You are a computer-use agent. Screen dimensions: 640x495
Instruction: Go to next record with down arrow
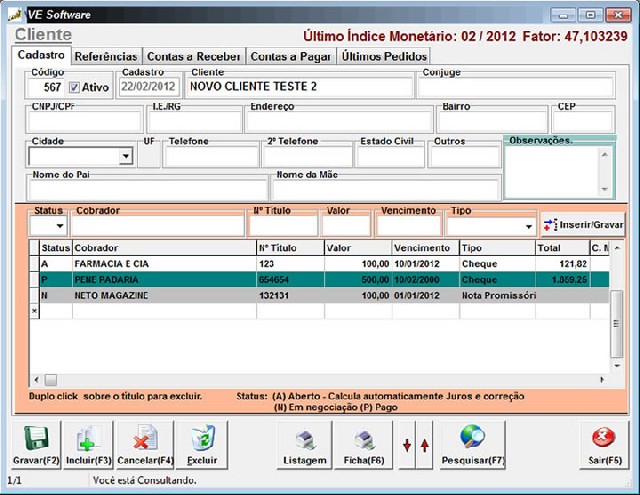(x=407, y=445)
